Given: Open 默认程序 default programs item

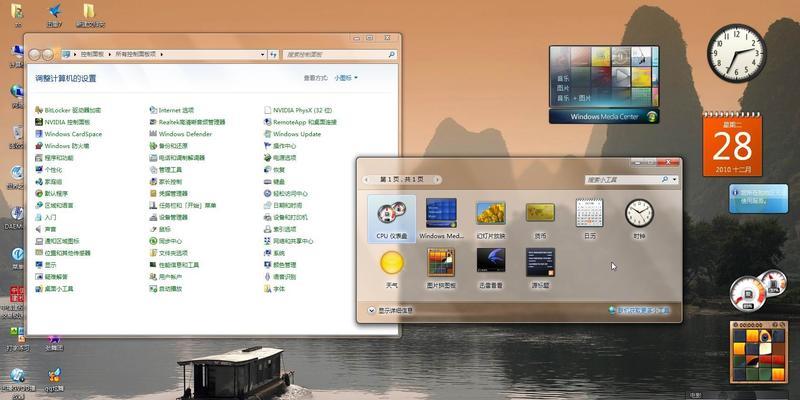Looking at the screenshot, I should 52,193.
